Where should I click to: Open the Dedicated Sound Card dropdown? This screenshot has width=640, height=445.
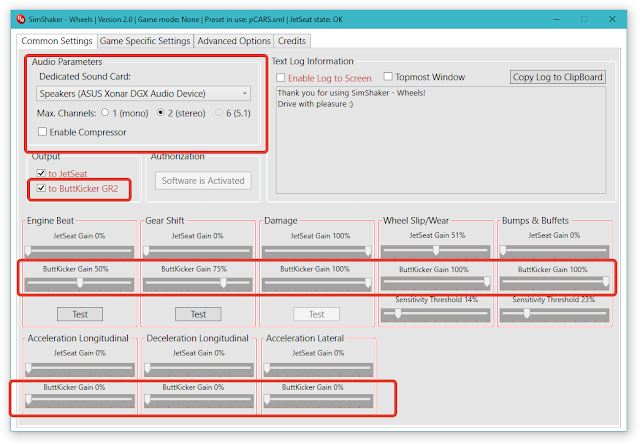pos(143,93)
